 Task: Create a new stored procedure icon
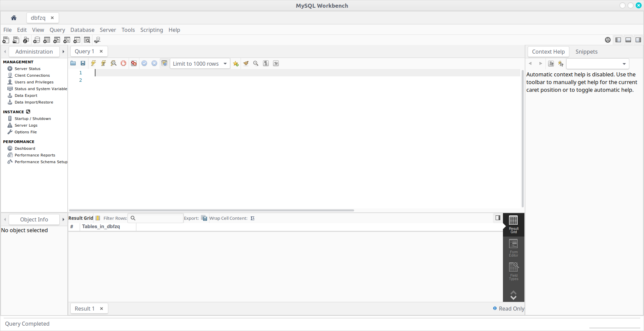67,40
